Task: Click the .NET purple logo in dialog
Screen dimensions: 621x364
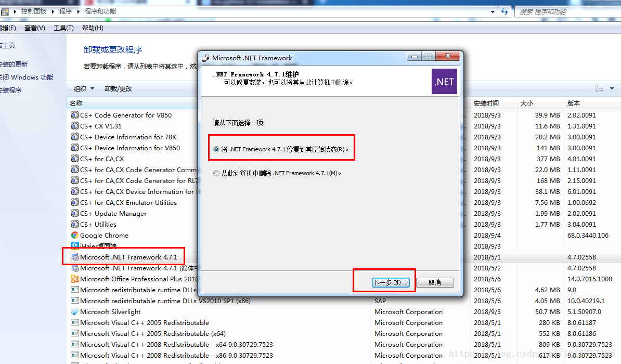Action: (444, 82)
